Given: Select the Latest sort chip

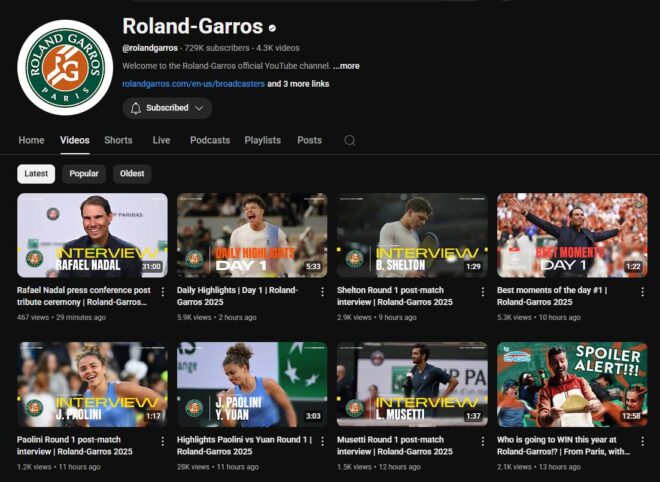Looking at the screenshot, I should click(x=36, y=173).
